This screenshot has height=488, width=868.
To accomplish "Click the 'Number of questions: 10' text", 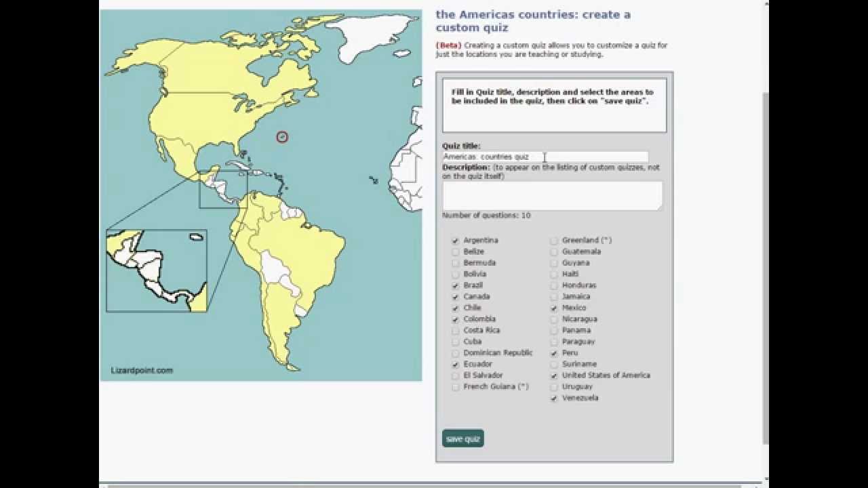I will 486,216.
